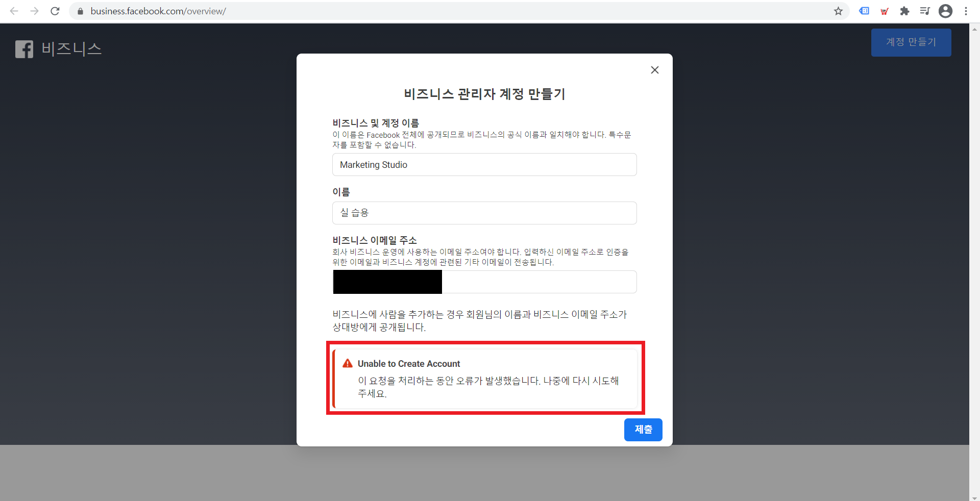Click the browser forward arrow

(34, 11)
